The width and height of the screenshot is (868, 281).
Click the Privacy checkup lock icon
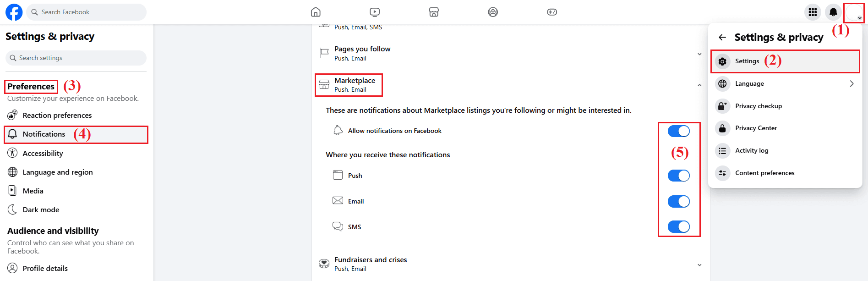coord(722,106)
